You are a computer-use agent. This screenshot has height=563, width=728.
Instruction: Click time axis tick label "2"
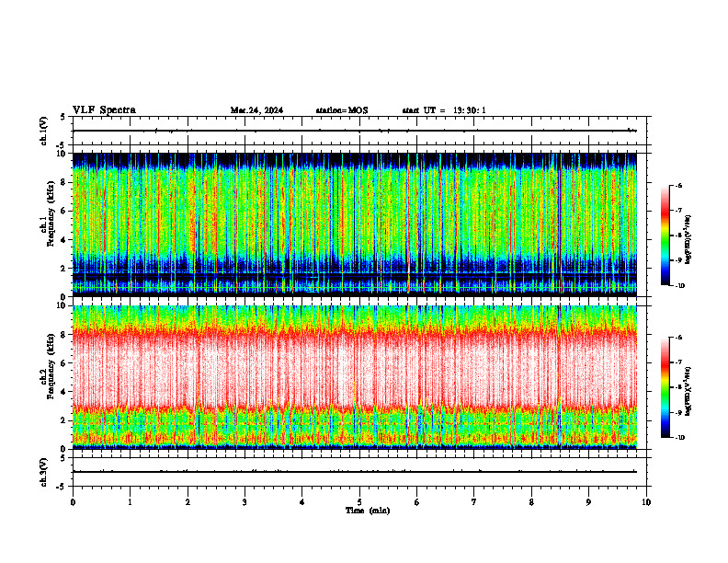click(x=188, y=502)
